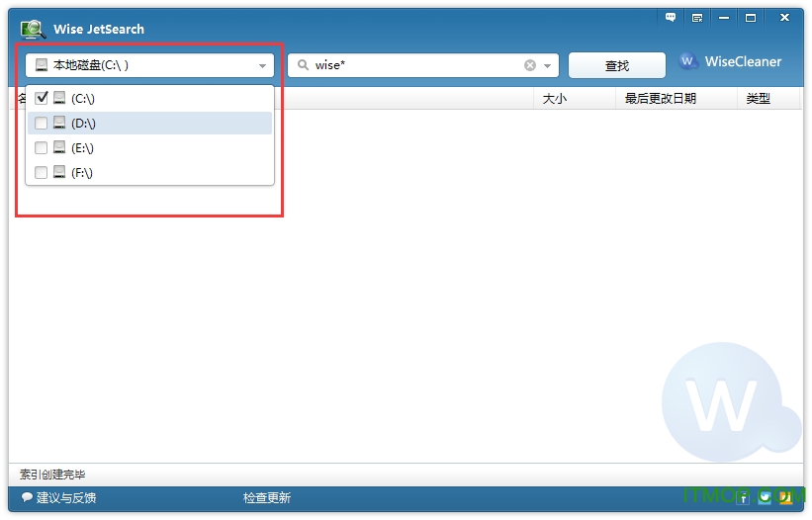
Task: Clear the search box with the X icon
Action: [530, 65]
